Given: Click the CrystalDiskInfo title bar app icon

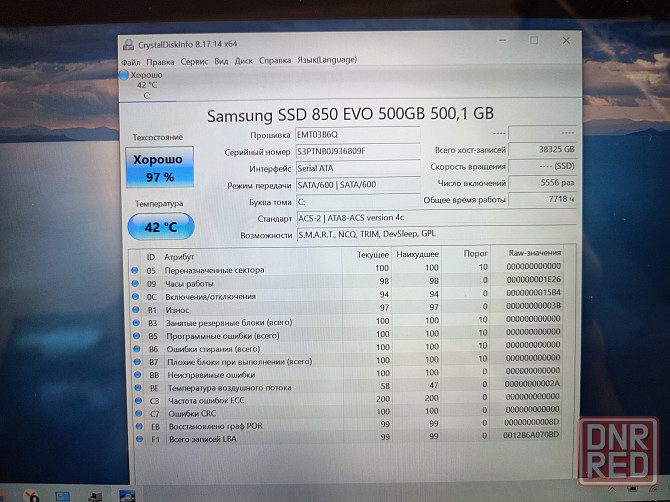Looking at the screenshot, I should (128, 44).
